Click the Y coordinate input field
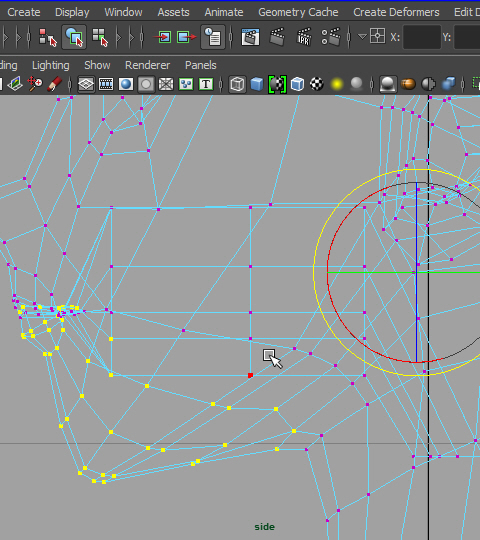The width and height of the screenshot is (480, 540). [467, 37]
